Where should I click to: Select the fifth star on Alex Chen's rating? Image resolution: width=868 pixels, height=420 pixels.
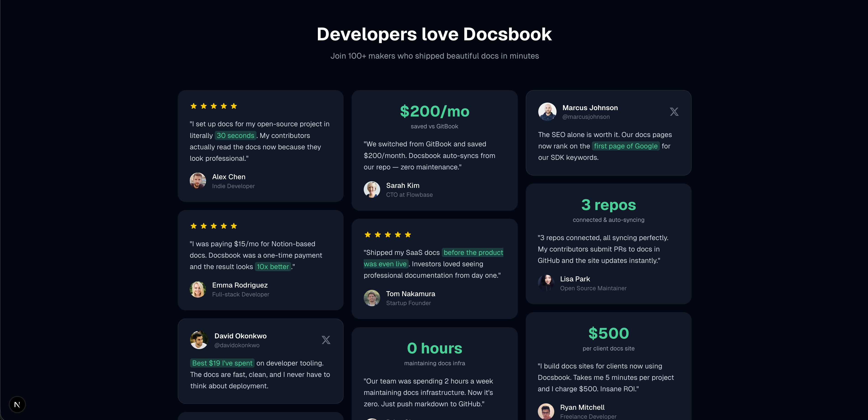click(x=234, y=106)
